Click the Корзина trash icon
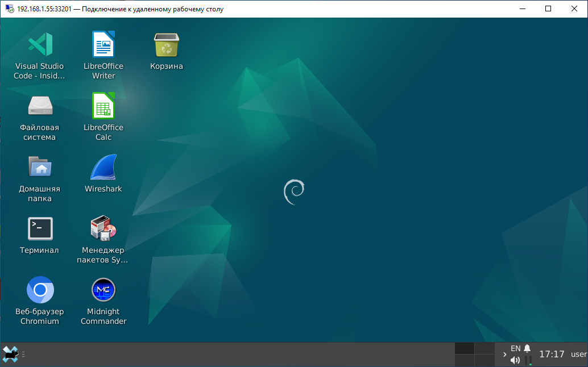This screenshot has height=367, width=588. (167, 44)
